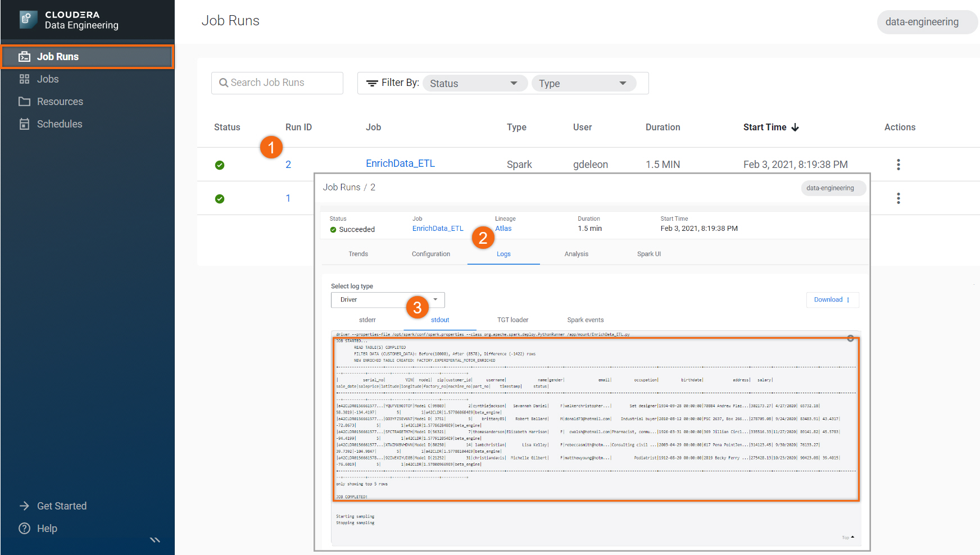
Task: Switch to the Logs tab
Action: pyautogui.click(x=503, y=254)
